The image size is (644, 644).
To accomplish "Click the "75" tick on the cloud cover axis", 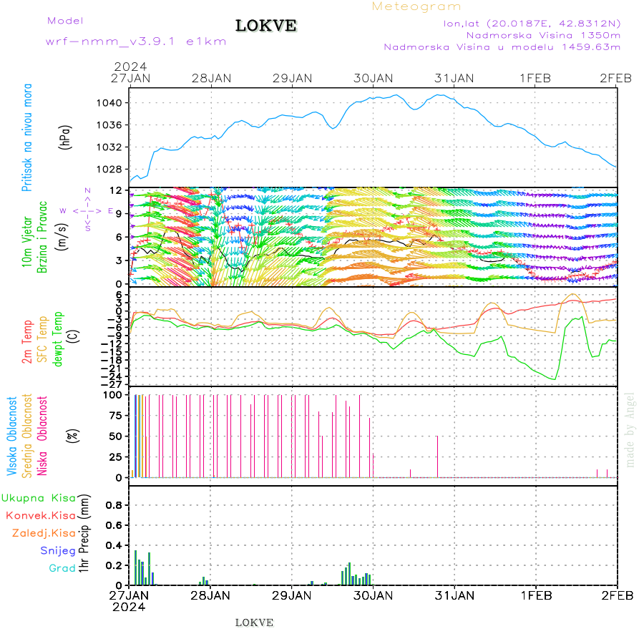I will coord(116,416).
